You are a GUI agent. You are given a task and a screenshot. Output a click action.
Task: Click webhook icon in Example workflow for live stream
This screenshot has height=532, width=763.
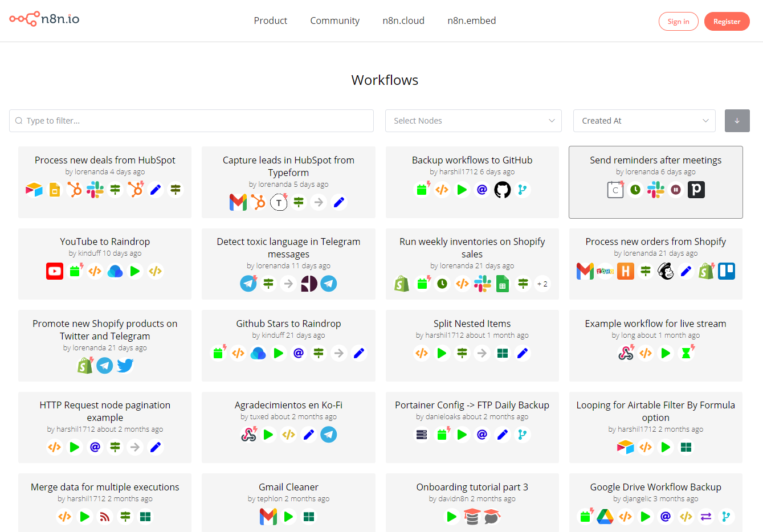tap(626, 353)
